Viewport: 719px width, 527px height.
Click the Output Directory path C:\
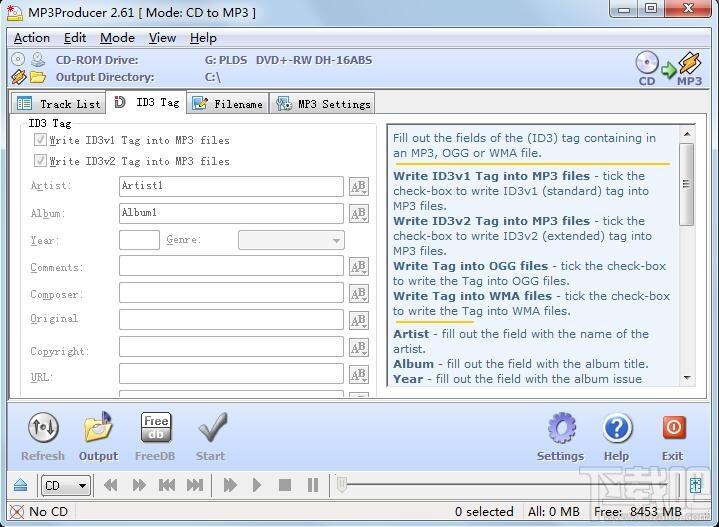click(213, 77)
